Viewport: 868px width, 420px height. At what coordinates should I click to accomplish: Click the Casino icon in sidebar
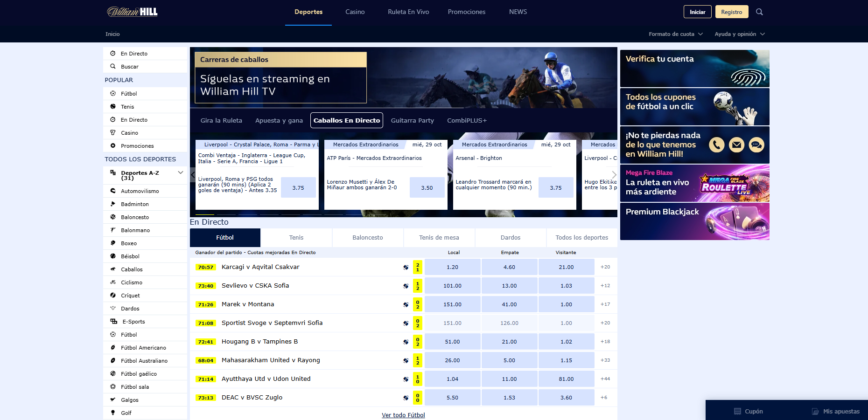pyautogui.click(x=113, y=133)
